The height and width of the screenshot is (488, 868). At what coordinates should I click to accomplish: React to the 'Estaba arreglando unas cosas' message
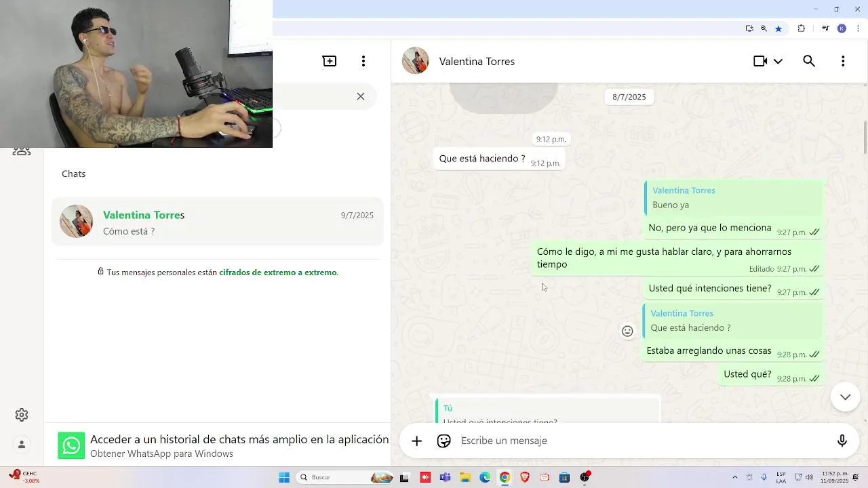627,331
